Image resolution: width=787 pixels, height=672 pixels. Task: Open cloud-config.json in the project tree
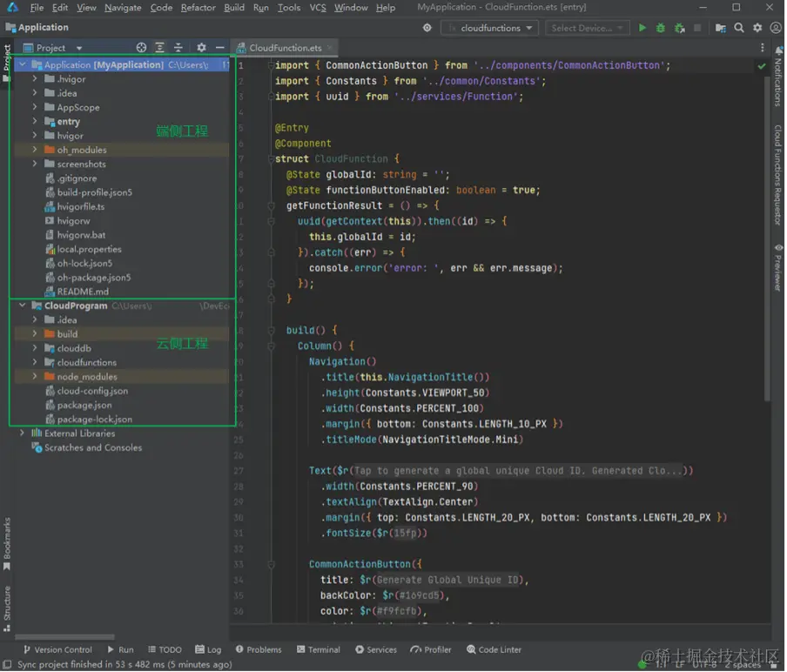(x=92, y=391)
